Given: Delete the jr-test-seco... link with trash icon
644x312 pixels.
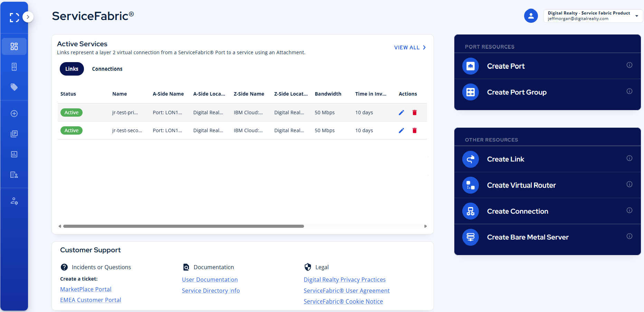Looking at the screenshot, I should coord(415,130).
